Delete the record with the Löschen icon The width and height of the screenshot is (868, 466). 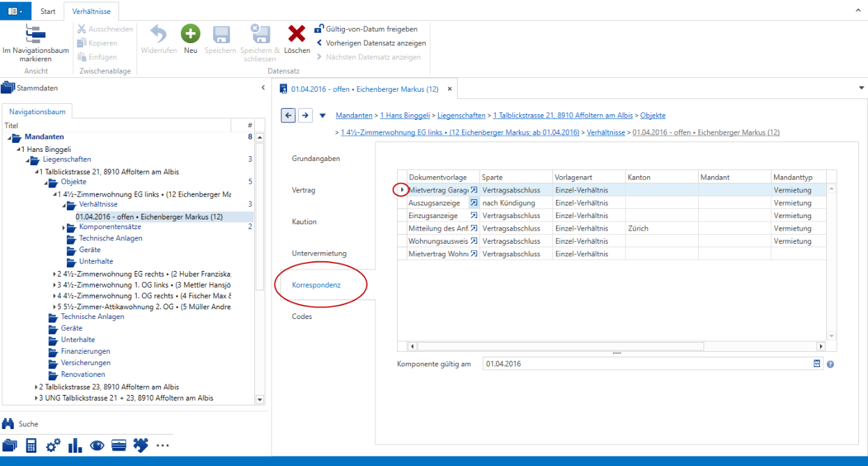(x=297, y=33)
